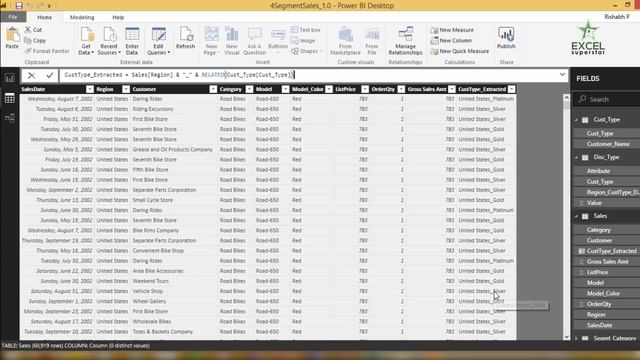640x360 pixels.
Task: Open From Marketplace custom visuals
Action: click(x=345, y=41)
